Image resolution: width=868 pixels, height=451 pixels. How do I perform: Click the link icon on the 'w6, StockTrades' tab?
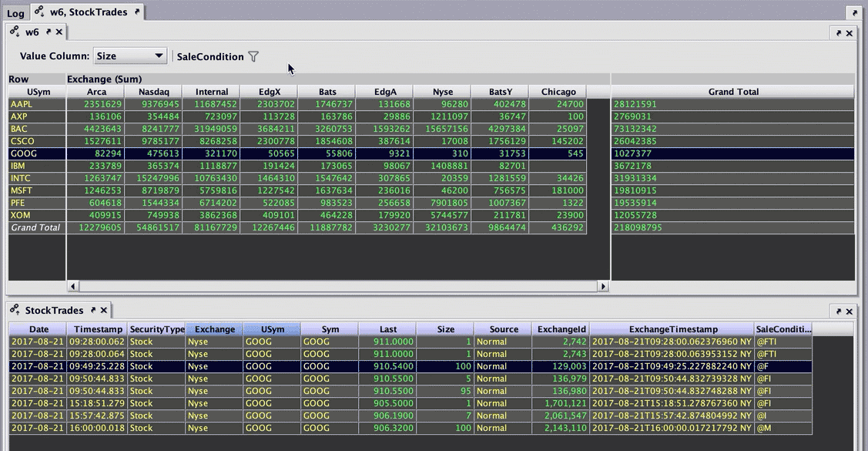point(39,11)
